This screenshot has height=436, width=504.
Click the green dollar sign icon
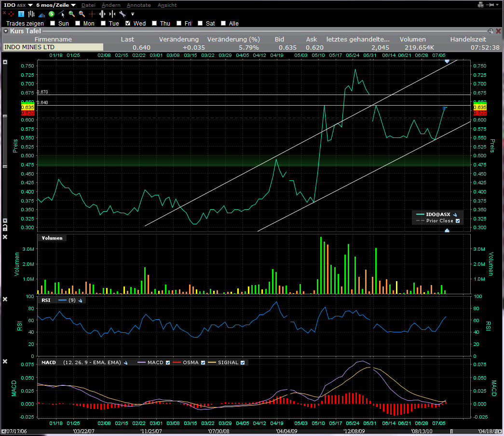tap(52, 14)
